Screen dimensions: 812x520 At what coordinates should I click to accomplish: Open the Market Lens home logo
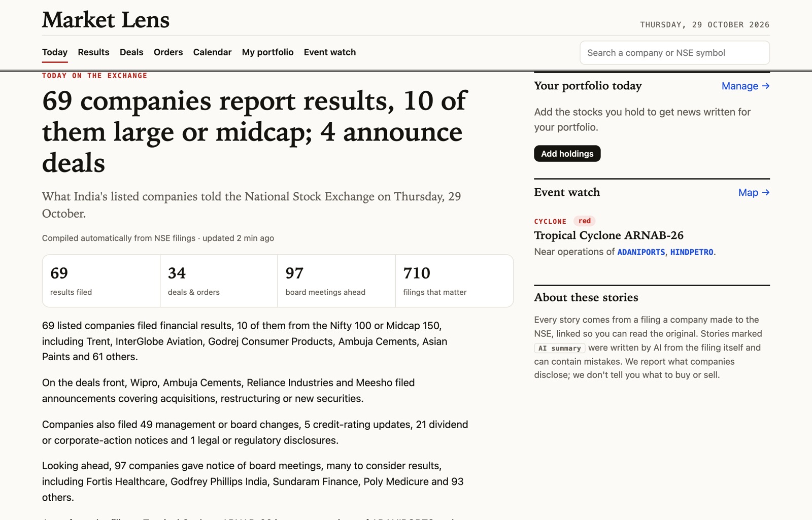tap(106, 20)
